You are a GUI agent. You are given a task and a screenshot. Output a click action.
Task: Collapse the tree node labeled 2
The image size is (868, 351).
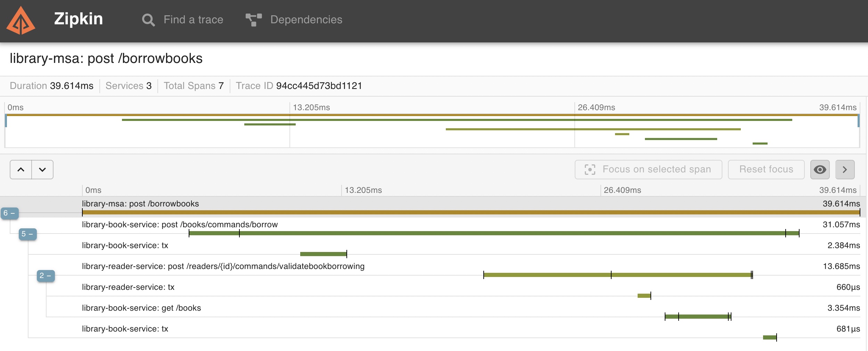(x=46, y=276)
